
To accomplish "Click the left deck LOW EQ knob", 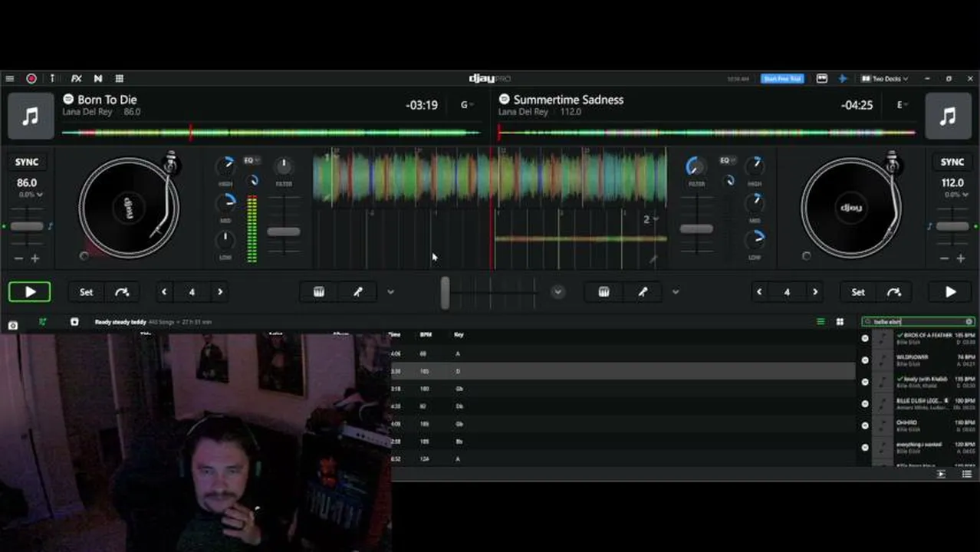I will tap(225, 241).
